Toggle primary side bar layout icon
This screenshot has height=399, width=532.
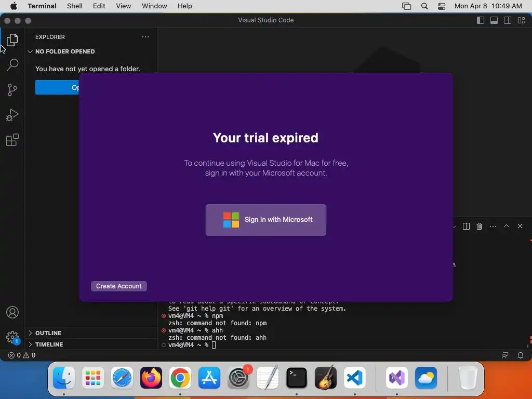click(x=481, y=20)
